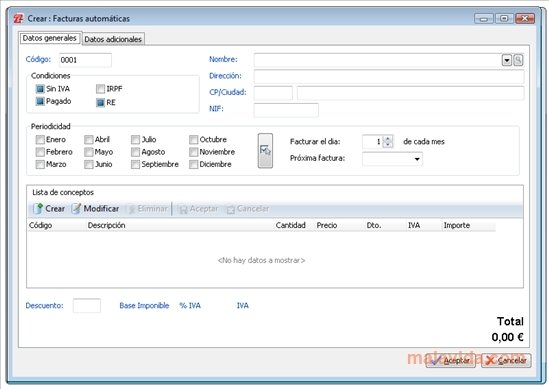Toggle the Sin IVA checkbox

pyautogui.click(x=40, y=89)
